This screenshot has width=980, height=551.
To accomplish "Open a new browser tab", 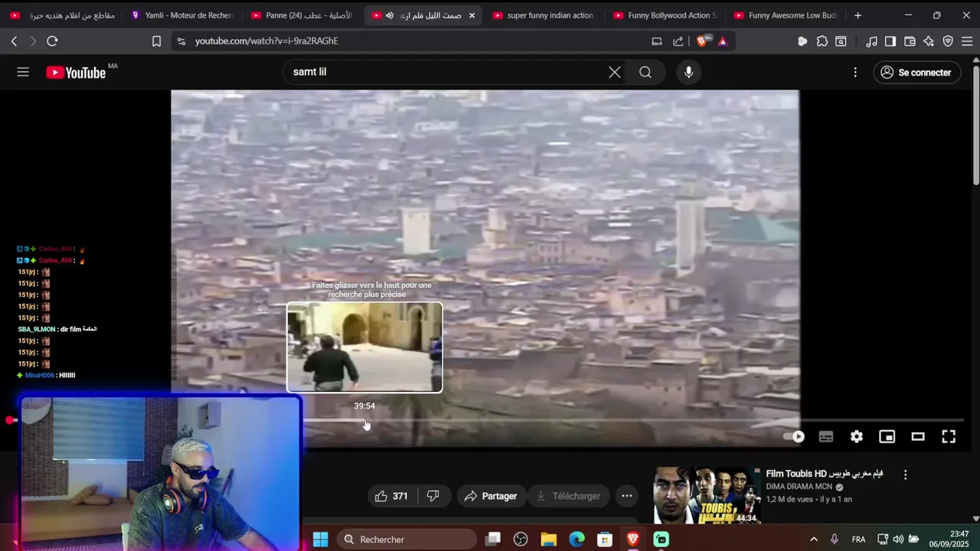I will pos(857,15).
